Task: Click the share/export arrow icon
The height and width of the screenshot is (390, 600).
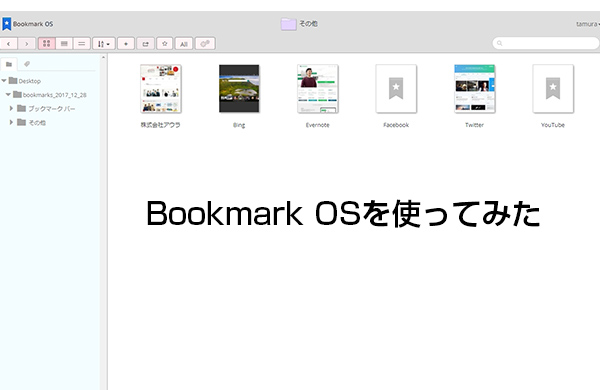Action: pyautogui.click(x=145, y=44)
